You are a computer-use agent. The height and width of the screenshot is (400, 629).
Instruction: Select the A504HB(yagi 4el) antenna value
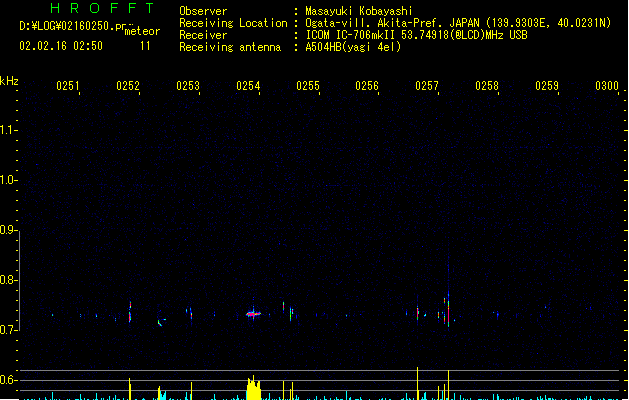[x=353, y=47]
